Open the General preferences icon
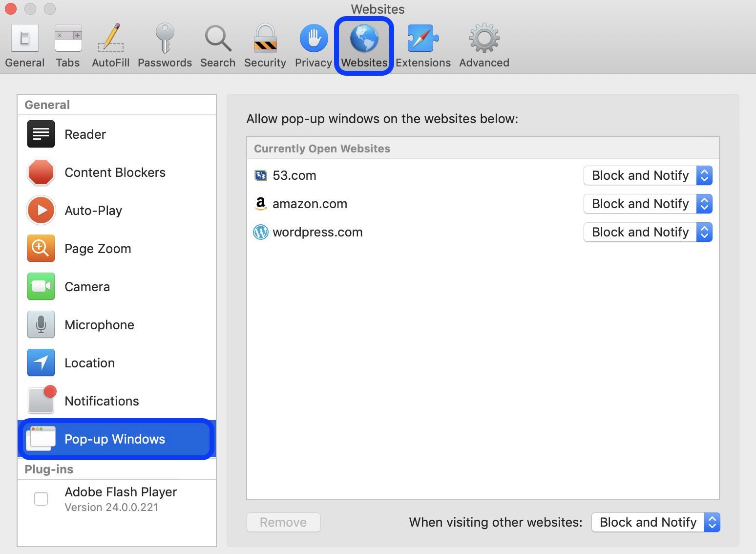 24,44
